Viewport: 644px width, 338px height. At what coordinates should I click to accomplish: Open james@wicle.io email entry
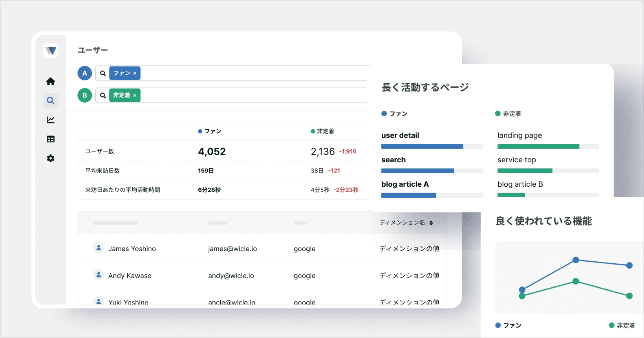pyautogui.click(x=232, y=249)
